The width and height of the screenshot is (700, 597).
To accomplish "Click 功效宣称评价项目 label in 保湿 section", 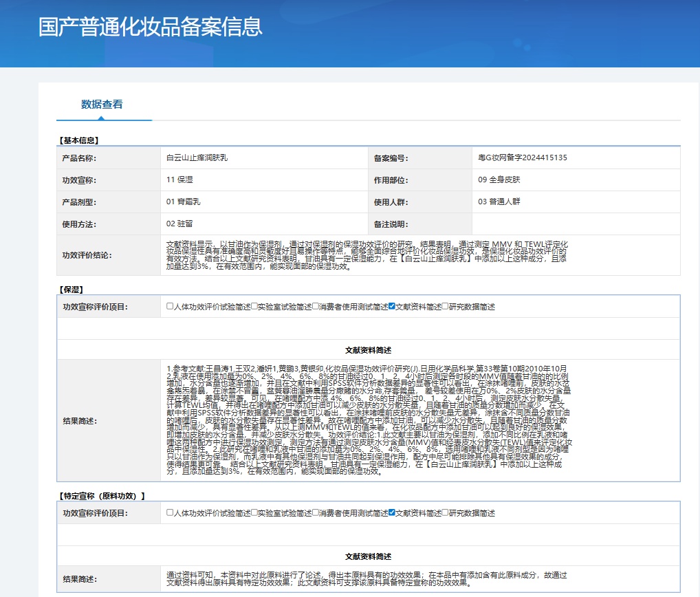I will tap(95, 307).
